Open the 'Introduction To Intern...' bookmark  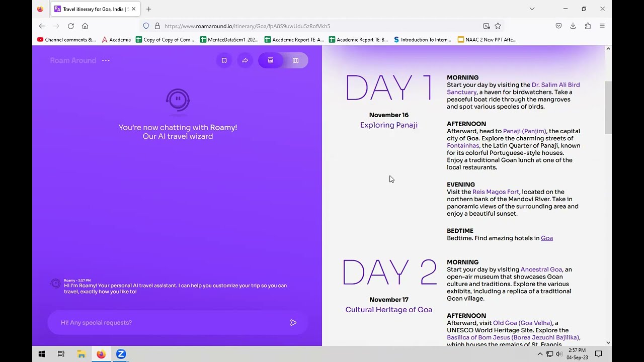[423, 40]
